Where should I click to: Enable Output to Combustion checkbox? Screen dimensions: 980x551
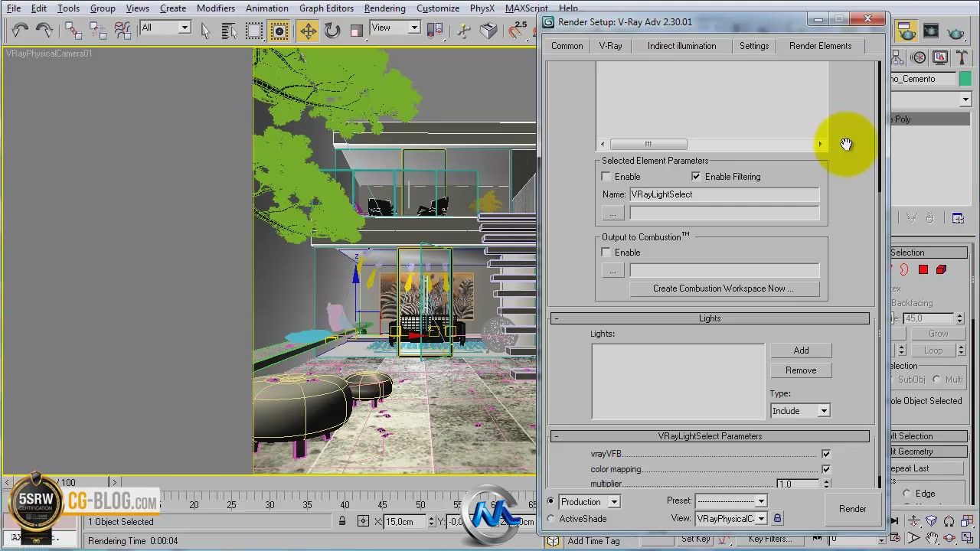tap(606, 253)
